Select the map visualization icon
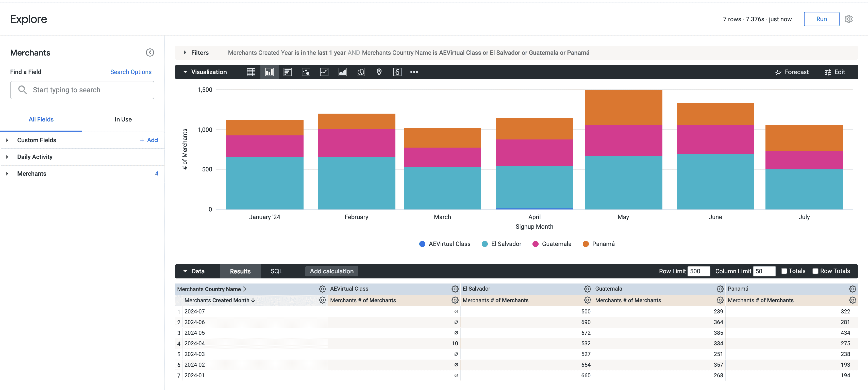The width and height of the screenshot is (868, 390). click(x=379, y=72)
